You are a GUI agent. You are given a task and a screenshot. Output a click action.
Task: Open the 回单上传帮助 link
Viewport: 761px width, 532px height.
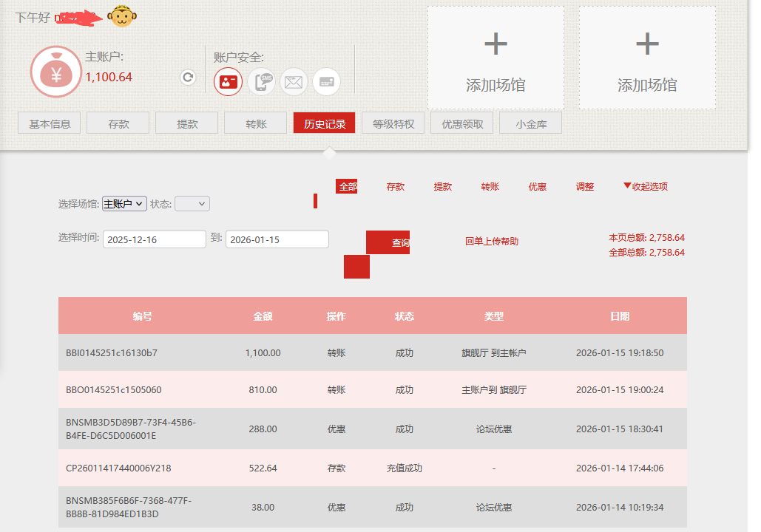(x=493, y=242)
